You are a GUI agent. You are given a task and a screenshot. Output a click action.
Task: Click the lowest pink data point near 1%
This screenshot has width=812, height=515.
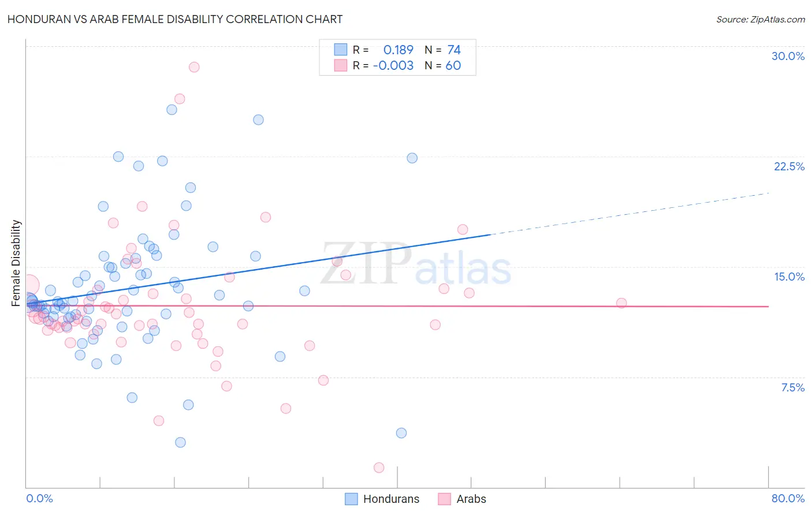click(379, 468)
